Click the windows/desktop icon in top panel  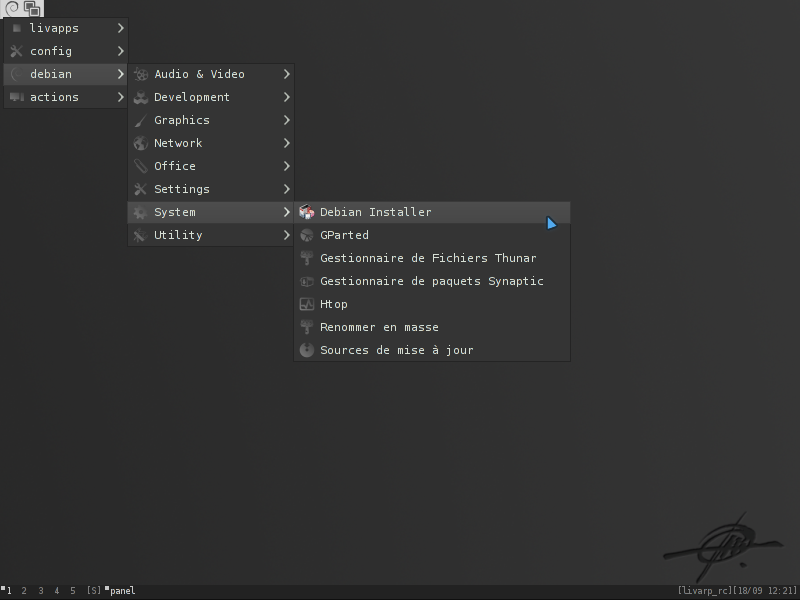(x=32, y=9)
